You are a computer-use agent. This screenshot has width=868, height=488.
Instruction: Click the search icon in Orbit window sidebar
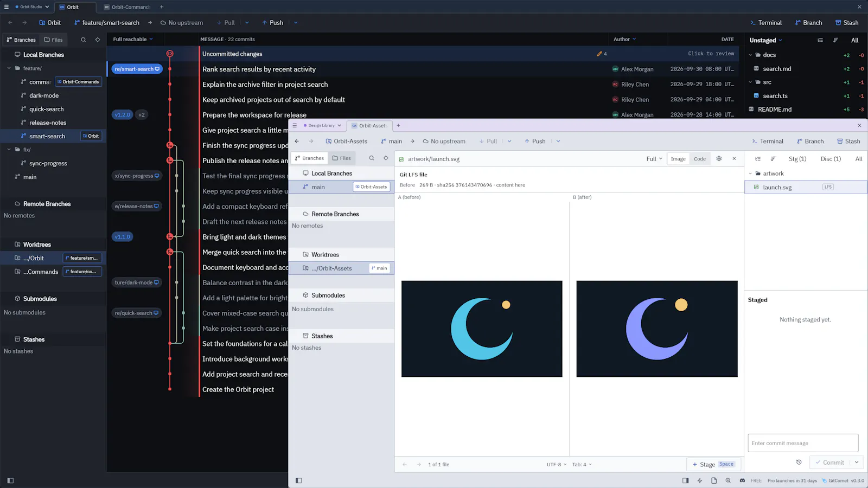(x=83, y=40)
